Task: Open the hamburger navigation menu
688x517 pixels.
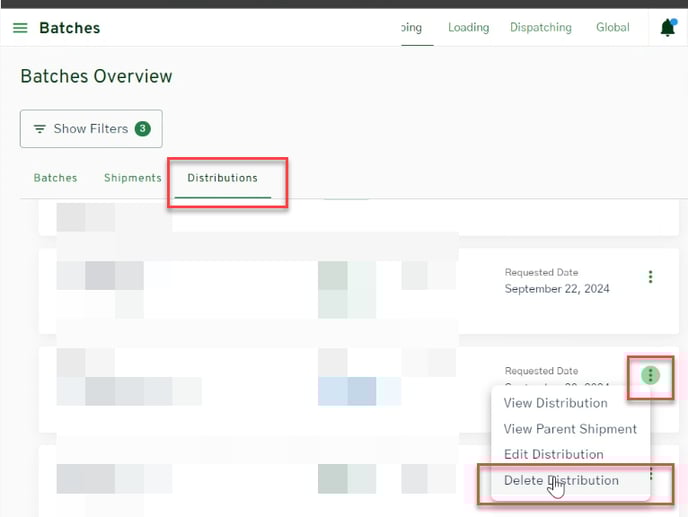Action: pos(20,28)
